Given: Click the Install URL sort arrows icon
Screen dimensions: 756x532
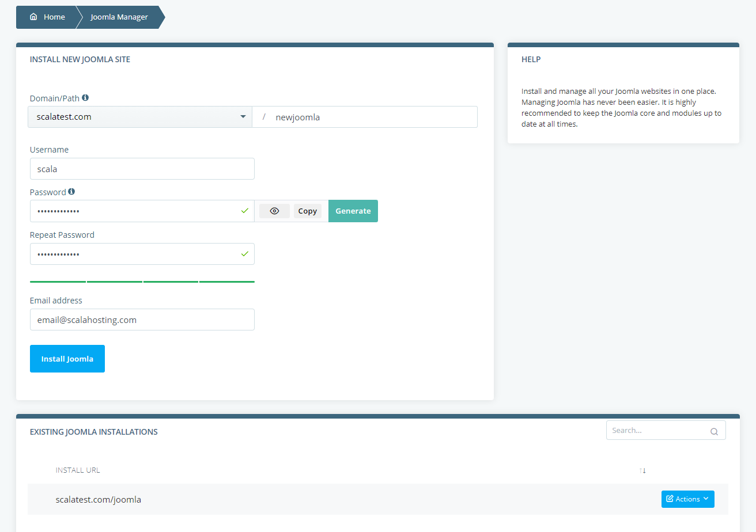Looking at the screenshot, I should coord(642,470).
